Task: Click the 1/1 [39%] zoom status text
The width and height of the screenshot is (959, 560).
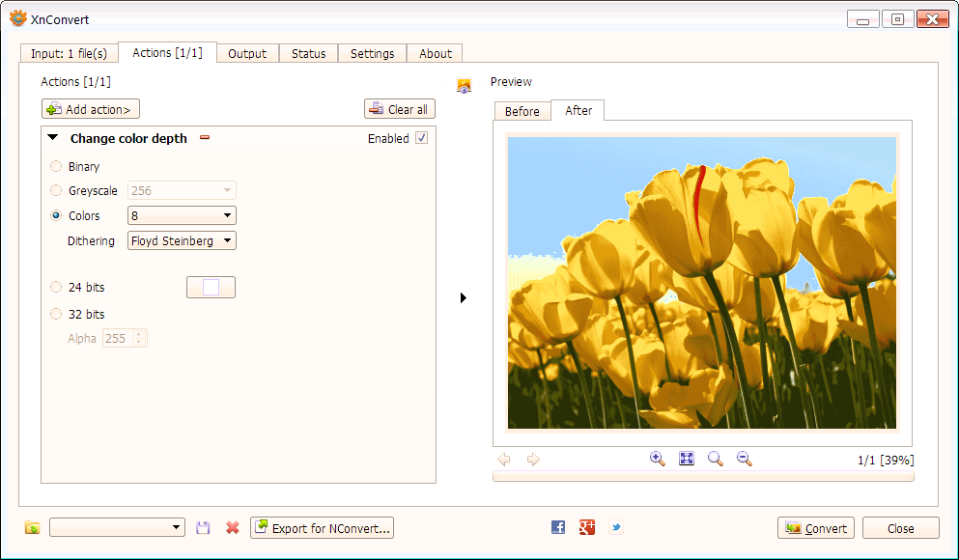Action: point(886,460)
